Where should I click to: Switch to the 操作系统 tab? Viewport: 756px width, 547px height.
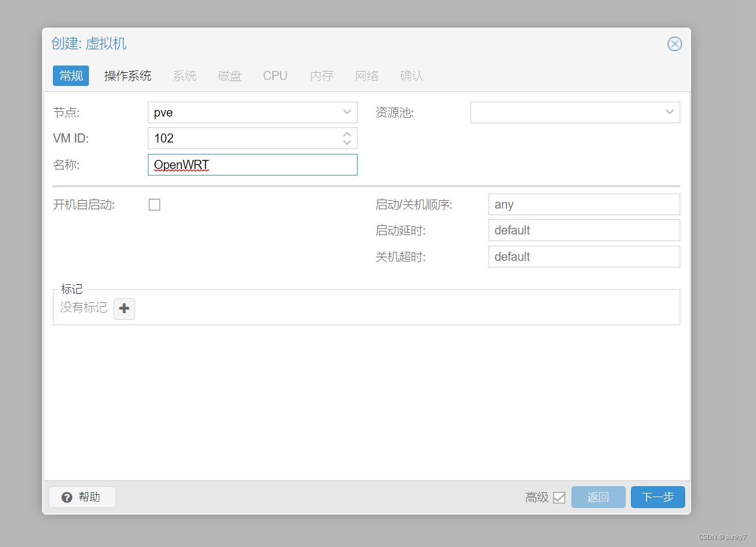click(x=127, y=76)
